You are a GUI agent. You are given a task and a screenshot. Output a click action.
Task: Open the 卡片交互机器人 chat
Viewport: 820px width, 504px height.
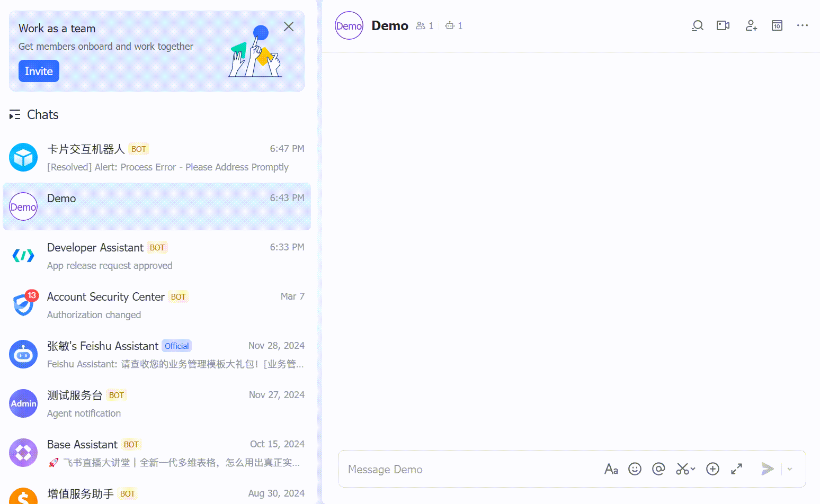(x=157, y=157)
